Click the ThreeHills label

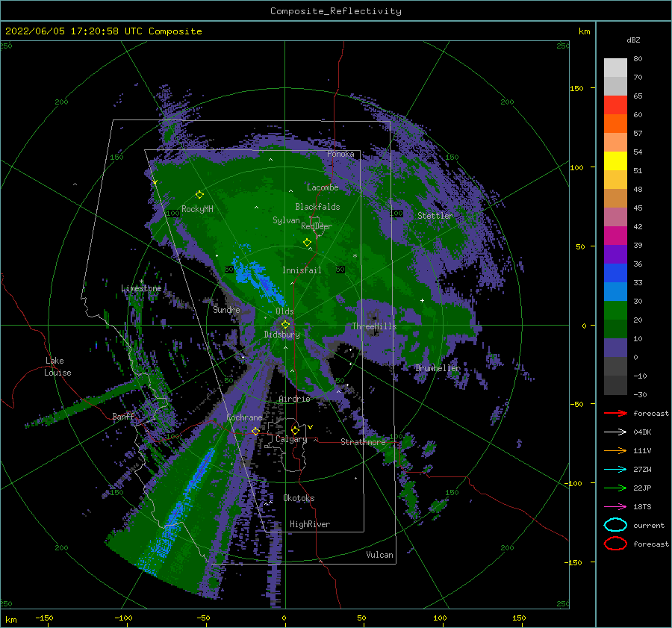point(374,326)
